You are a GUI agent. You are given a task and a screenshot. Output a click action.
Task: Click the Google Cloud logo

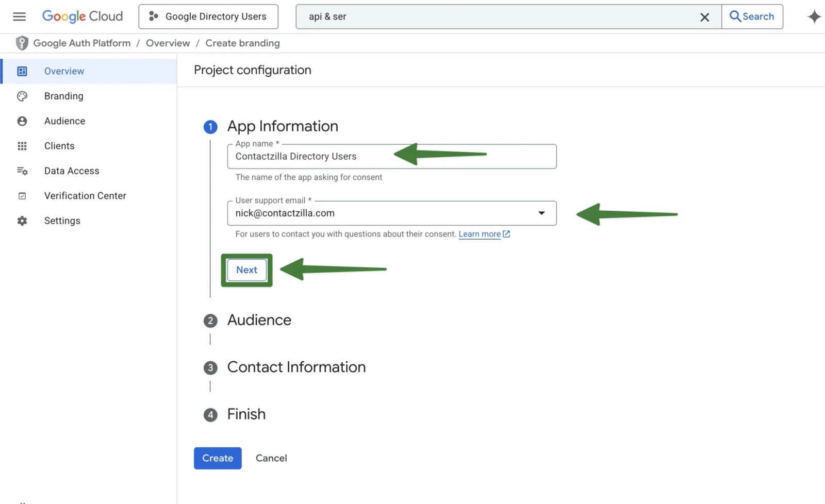pos(82,16)
